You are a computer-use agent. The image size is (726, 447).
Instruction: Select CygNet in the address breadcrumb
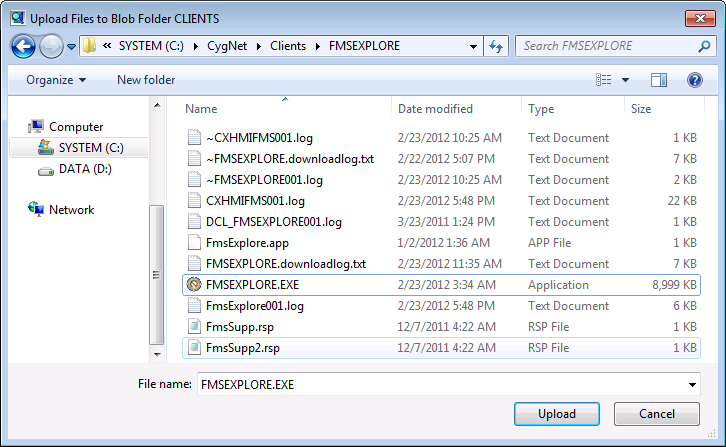click(227, 46)
